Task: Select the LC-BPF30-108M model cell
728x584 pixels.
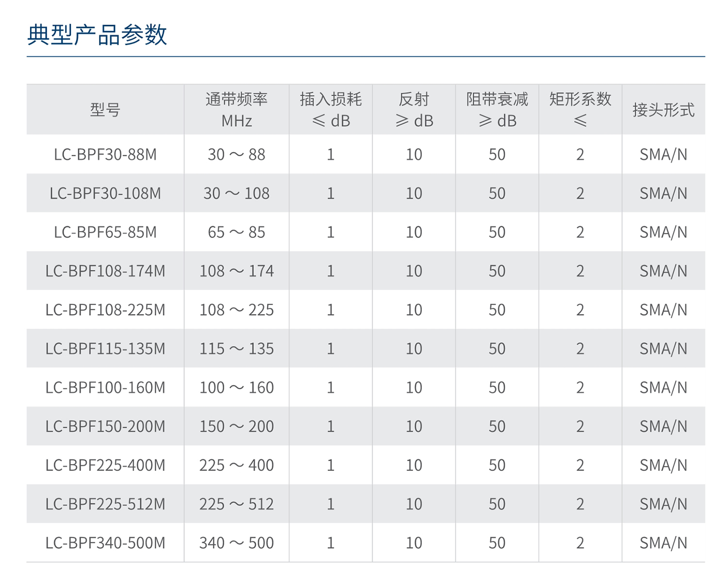Action: pos(105,193)
